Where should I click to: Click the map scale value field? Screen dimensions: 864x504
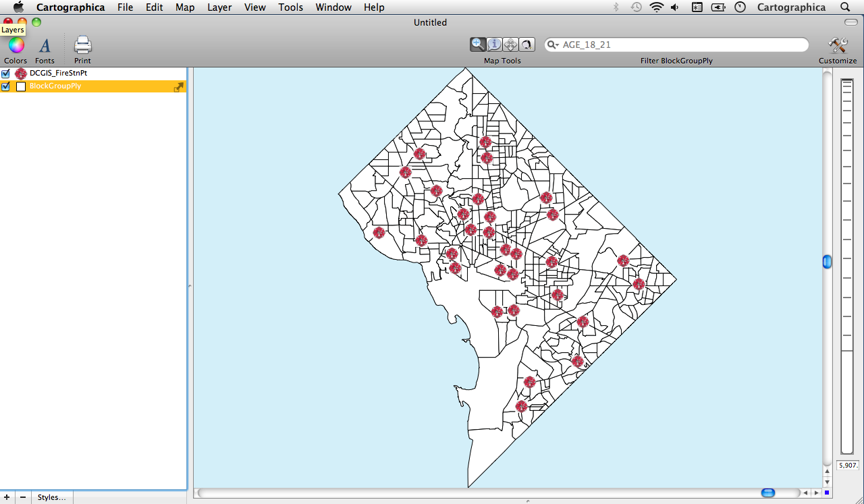[x=847, y=466]
